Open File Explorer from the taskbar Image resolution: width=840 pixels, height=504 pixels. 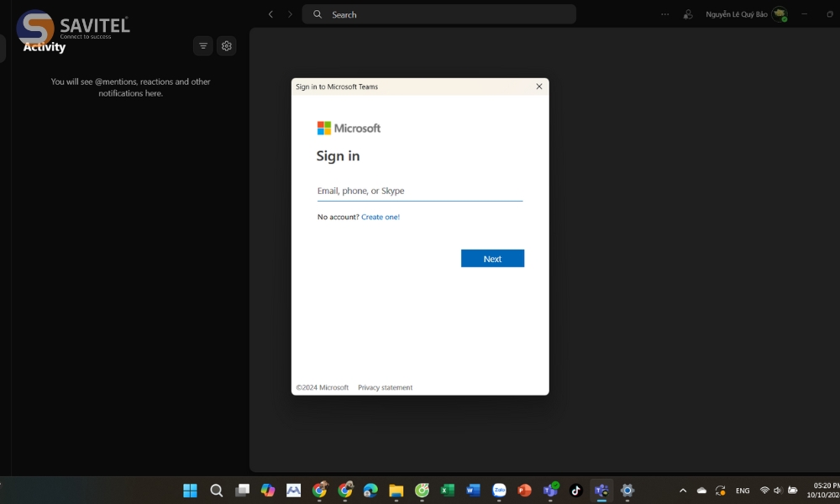[396, 490]
